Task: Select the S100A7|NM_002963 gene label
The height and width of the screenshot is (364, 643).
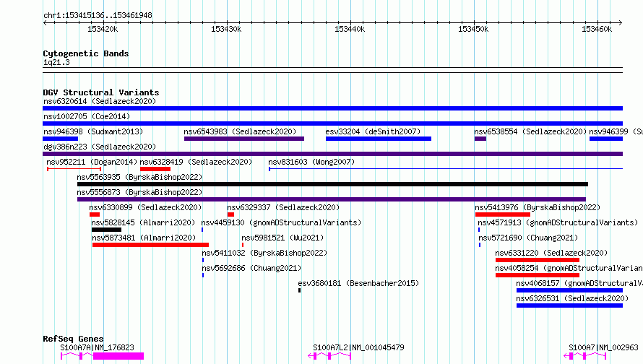Action: click(604, 347)
